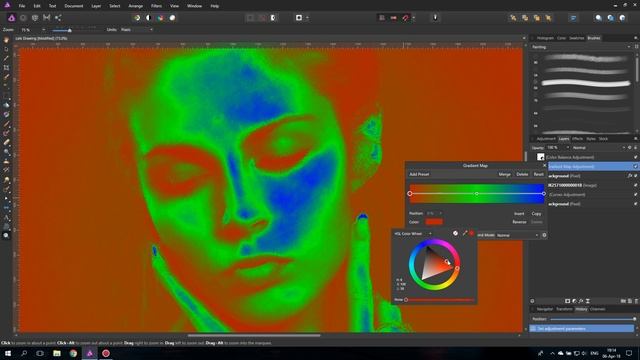The width and height of the screenshot is (640, 360).
Task: Select the Photo Persona icon
Action: point(11,18)
